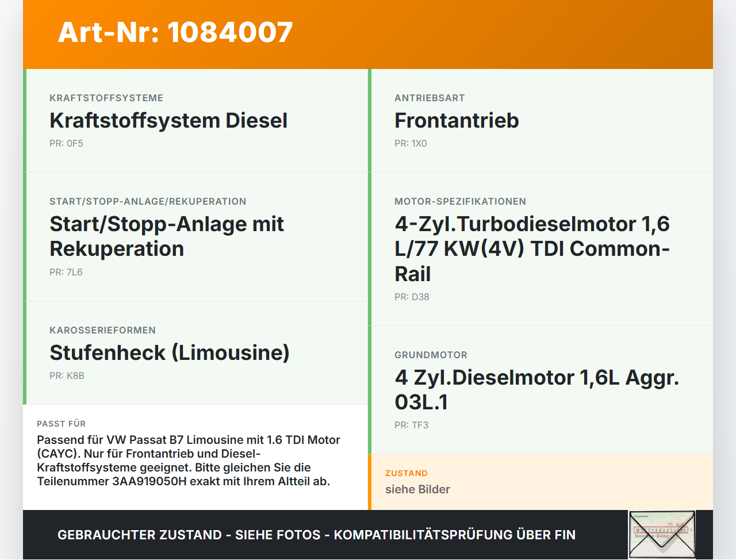The width and height of the screenshot is (736, 560).
Task: Open the envelope thumbnail image at bottom right
Action: (662, 535)
